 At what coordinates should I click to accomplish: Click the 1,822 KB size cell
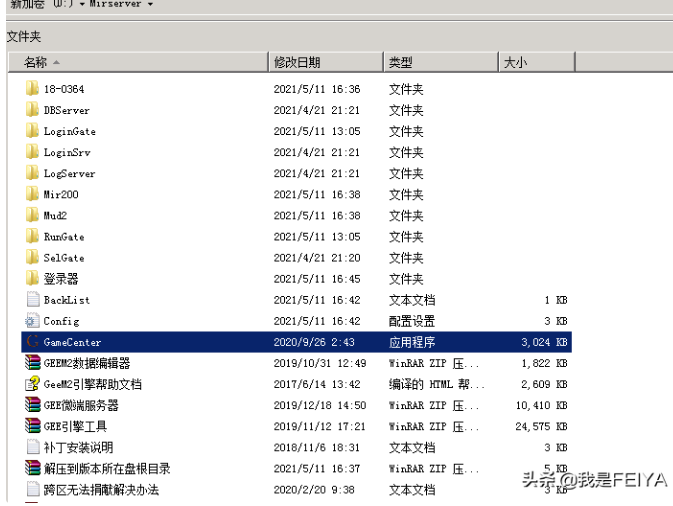(x=544, y=363)
